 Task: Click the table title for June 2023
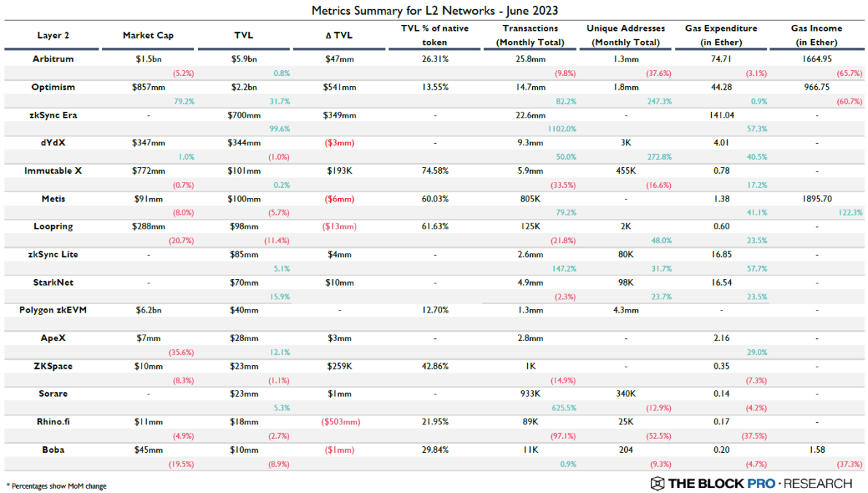(435, 10)
